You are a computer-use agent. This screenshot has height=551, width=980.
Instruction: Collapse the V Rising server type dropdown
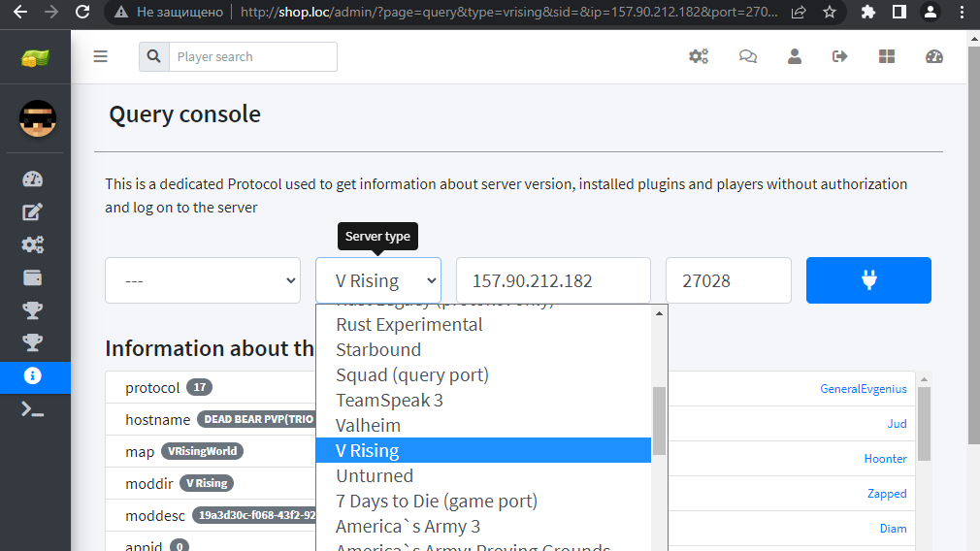tap(378, 280)
